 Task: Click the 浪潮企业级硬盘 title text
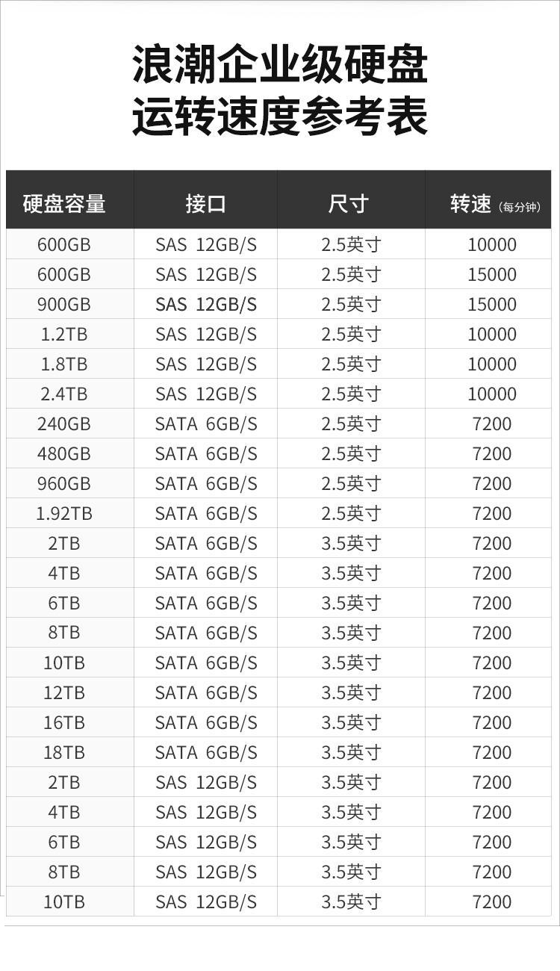(x=280, y=66)
